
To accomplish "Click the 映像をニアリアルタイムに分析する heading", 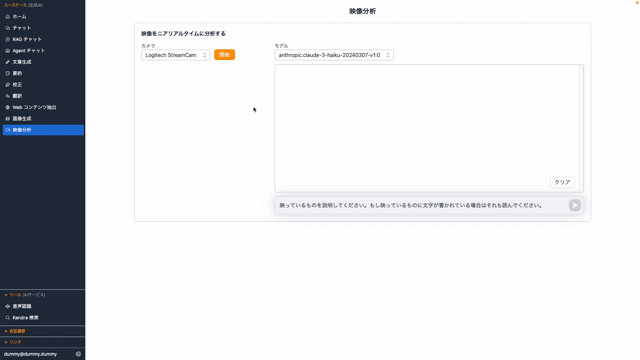I will [x=183, y=34].
